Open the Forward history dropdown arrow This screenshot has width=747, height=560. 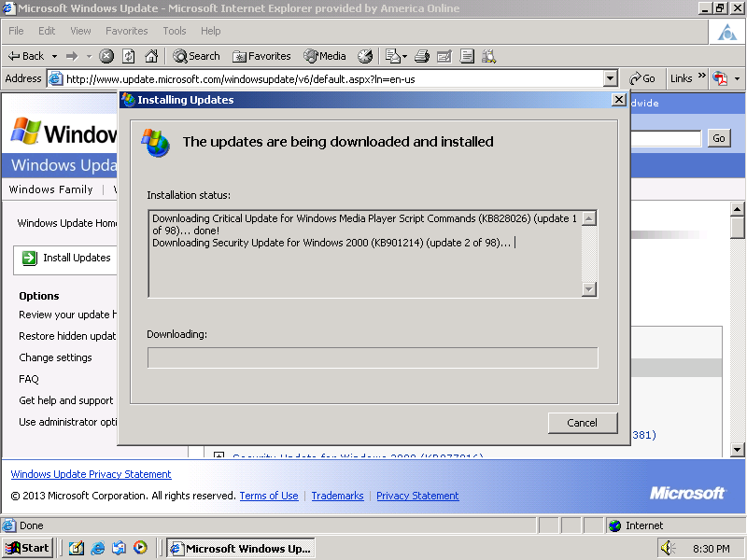tap(89, 56)
